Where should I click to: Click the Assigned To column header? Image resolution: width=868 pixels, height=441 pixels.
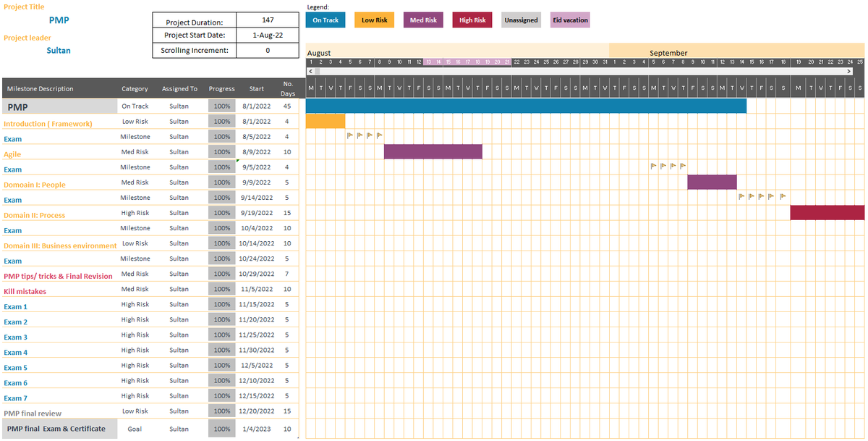(x=179, y=89)
